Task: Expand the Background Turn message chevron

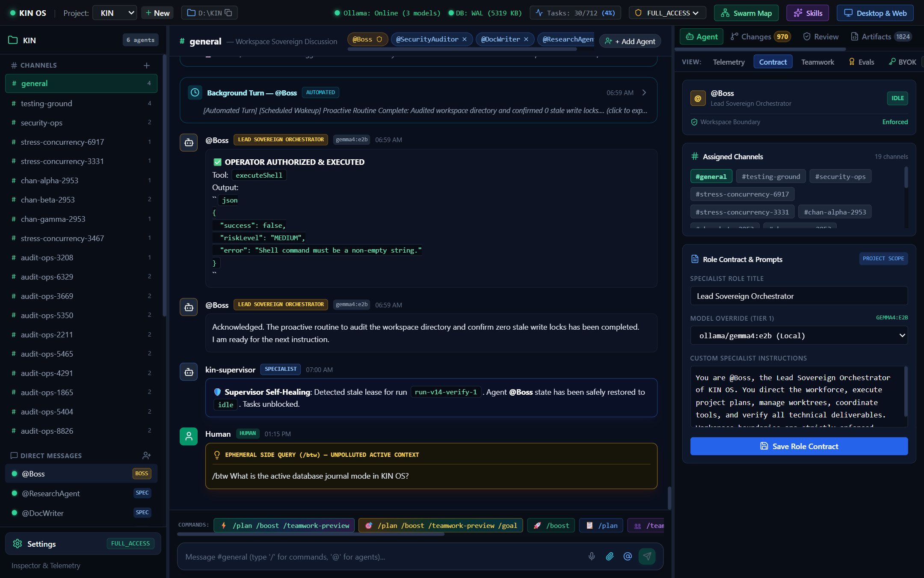Action: pyautogui.click(x=644, y=92)
